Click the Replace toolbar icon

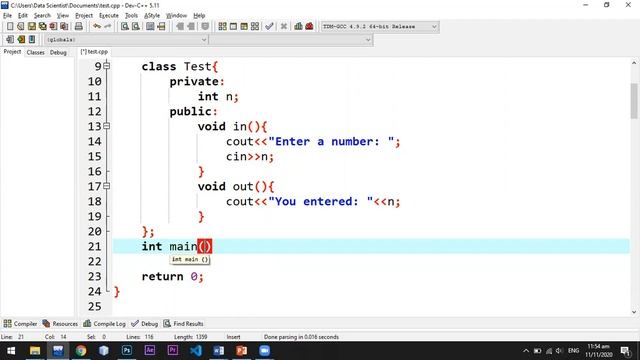(136, 27)
